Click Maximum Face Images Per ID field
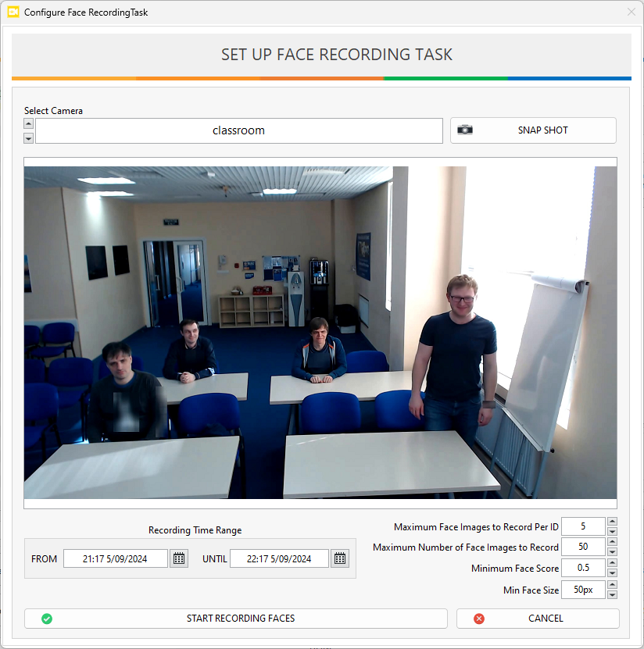This screenshot has height=649, width=644. point(583,526)
